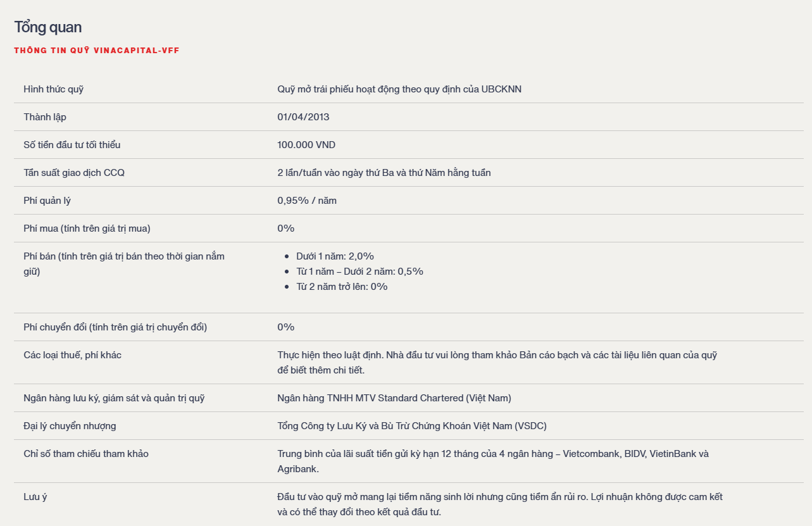Select the founding date 01/04/2013
This screenshot has width=812, height=526.
click(303, 117)
